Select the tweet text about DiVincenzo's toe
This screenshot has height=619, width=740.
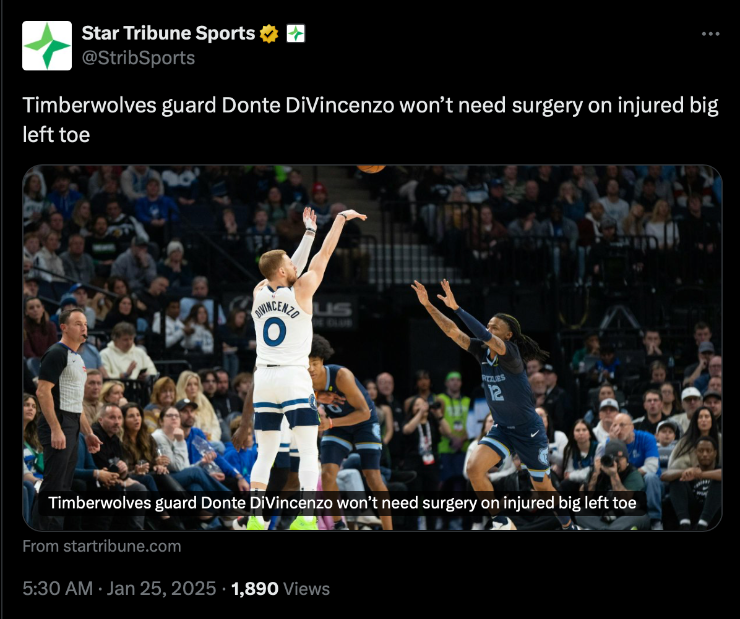point(370,120)
